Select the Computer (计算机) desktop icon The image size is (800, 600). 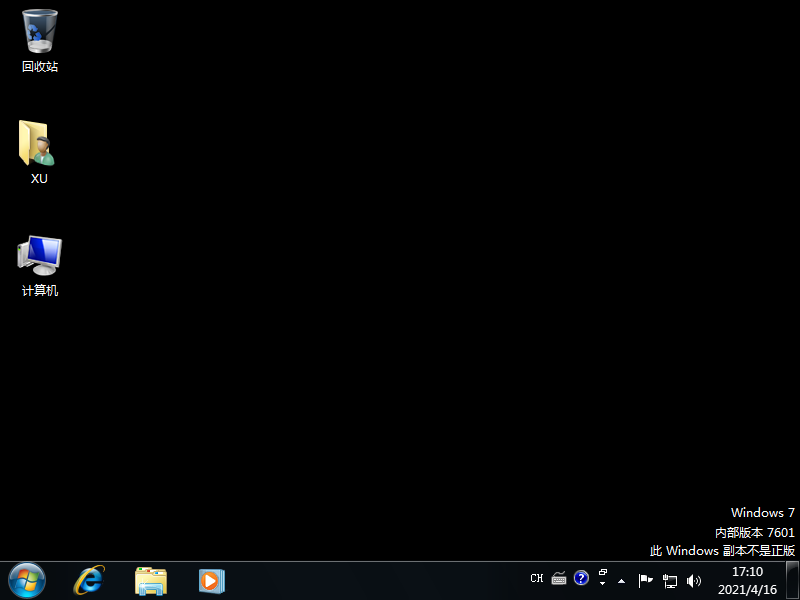pos(40,258)
